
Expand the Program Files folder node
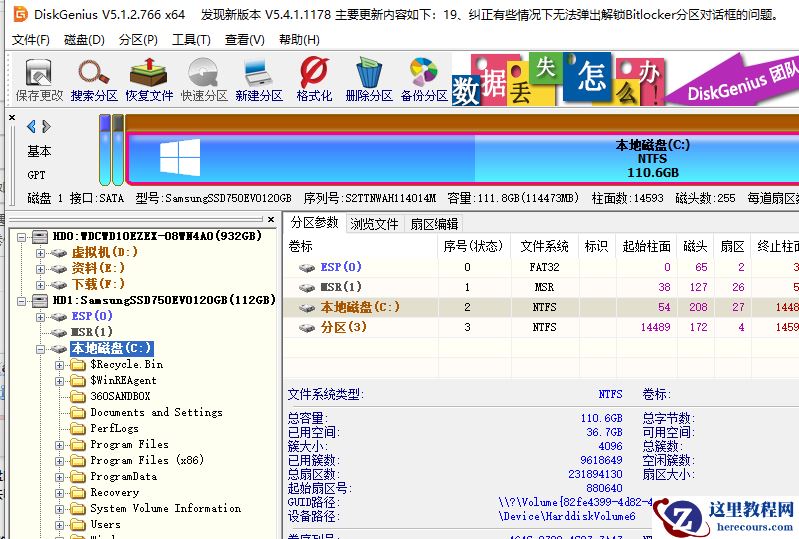[x=60, y=445]
